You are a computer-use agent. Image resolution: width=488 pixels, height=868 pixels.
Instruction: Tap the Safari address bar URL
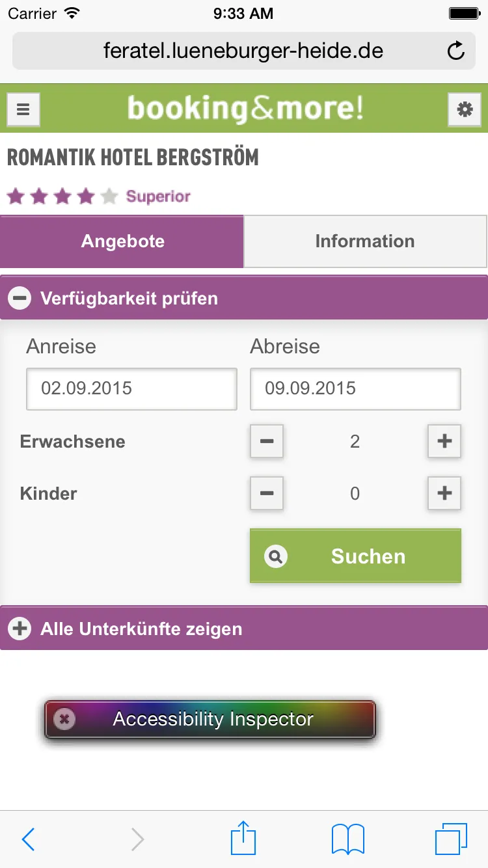243,51
